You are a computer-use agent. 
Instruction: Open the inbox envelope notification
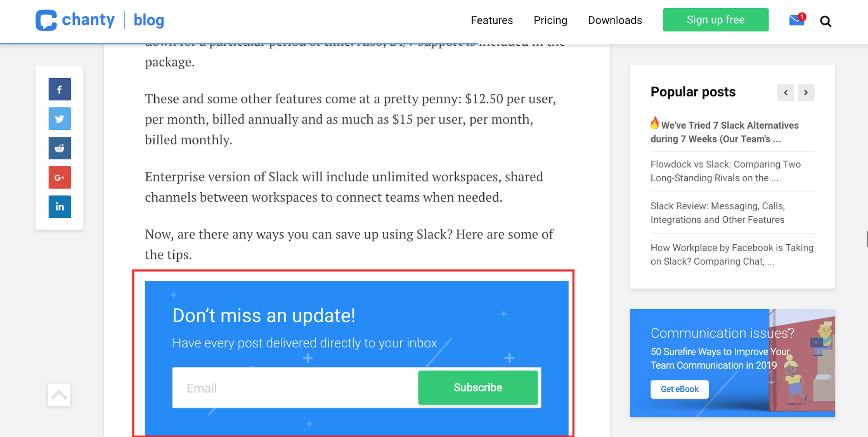tap(796, 20)
